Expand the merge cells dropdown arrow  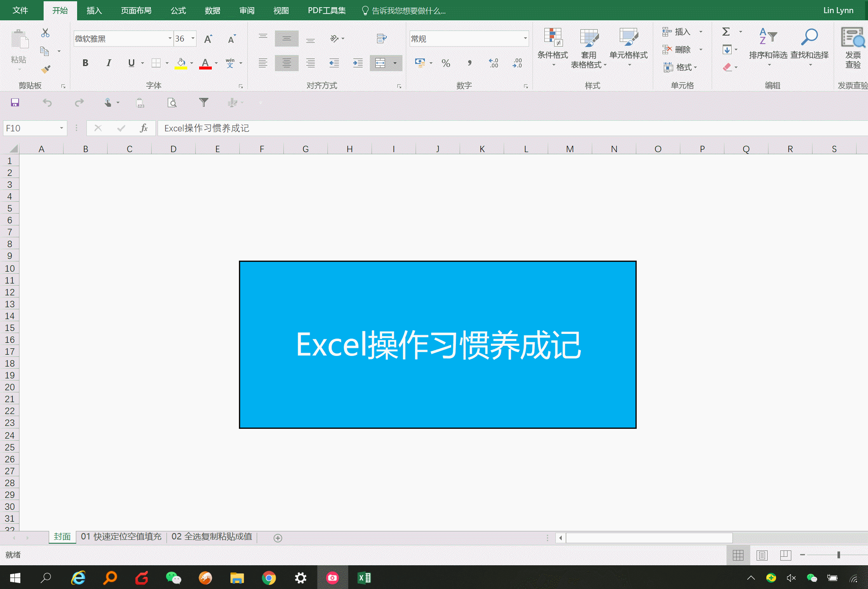click(395, 63)
